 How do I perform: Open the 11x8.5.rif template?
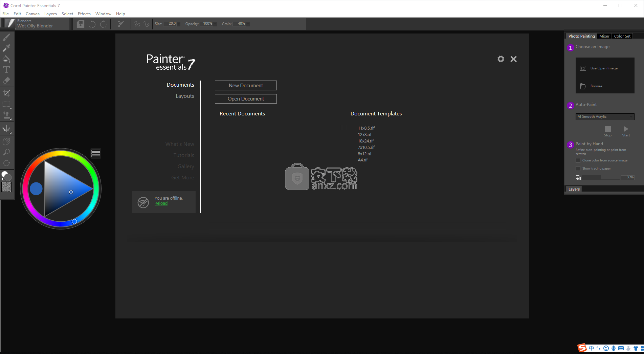[366, 128]
